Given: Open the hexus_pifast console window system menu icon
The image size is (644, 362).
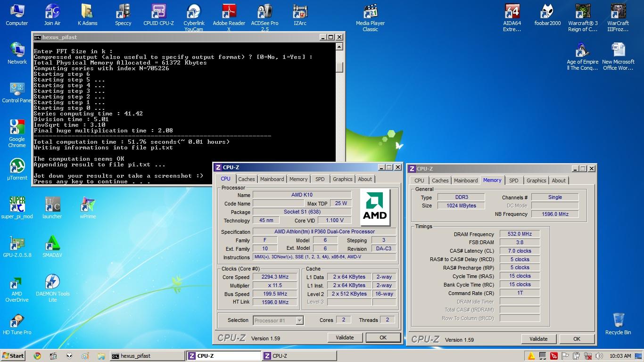Looking at the screenshot, I should [x=37, y=37].
